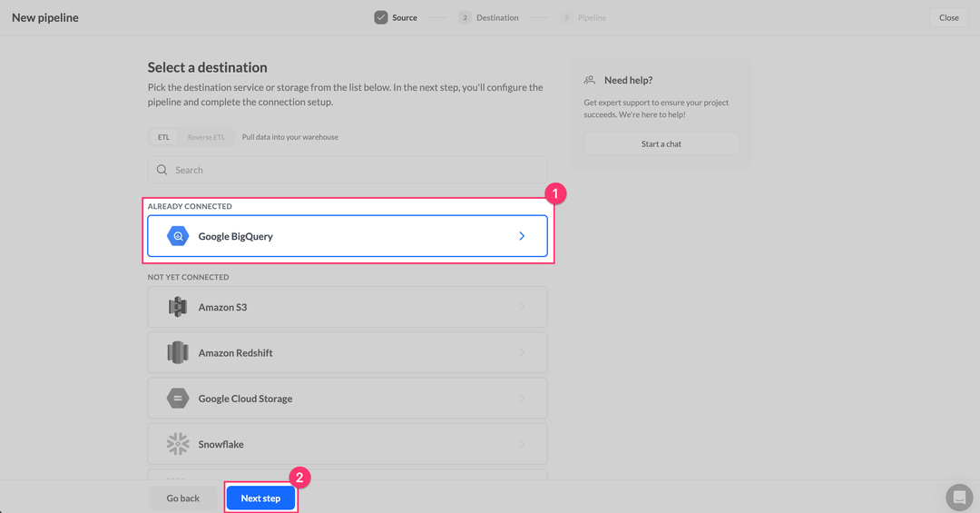
Task: Switch to Reverse ETL mode
Action: tap(206, 137)
